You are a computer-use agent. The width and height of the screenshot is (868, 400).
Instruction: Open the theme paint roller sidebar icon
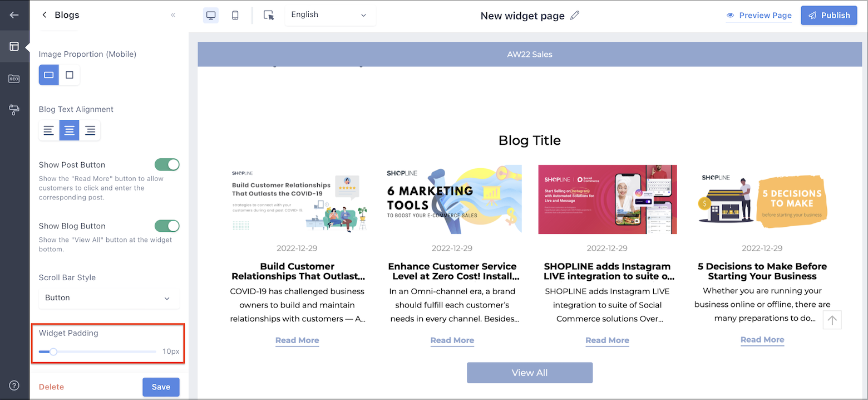click(x=14, y=110)
